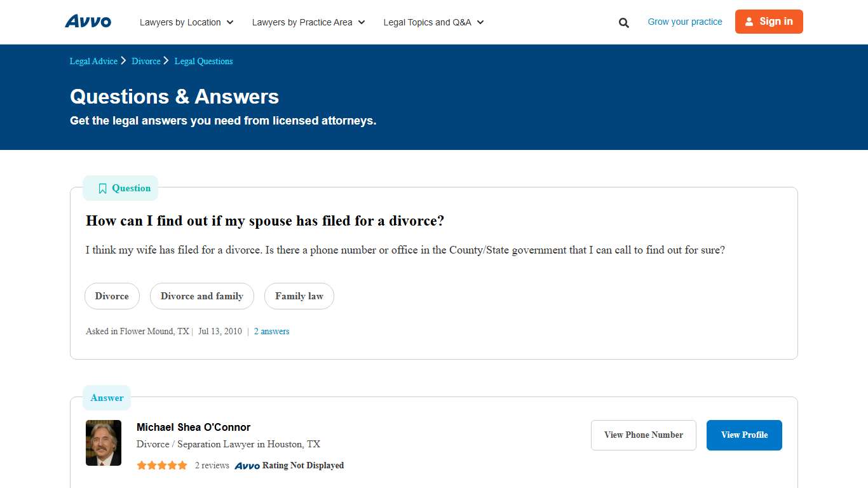Click the small Avvo logo beside Rating Not Displayed

pyautogui.click(x=248, y=466)
